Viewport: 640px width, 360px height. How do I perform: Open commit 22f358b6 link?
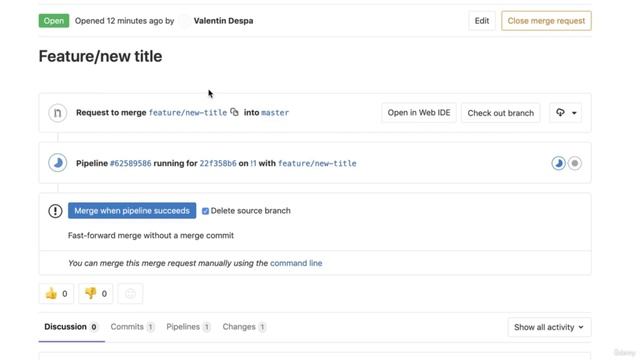tap(218, 163)
